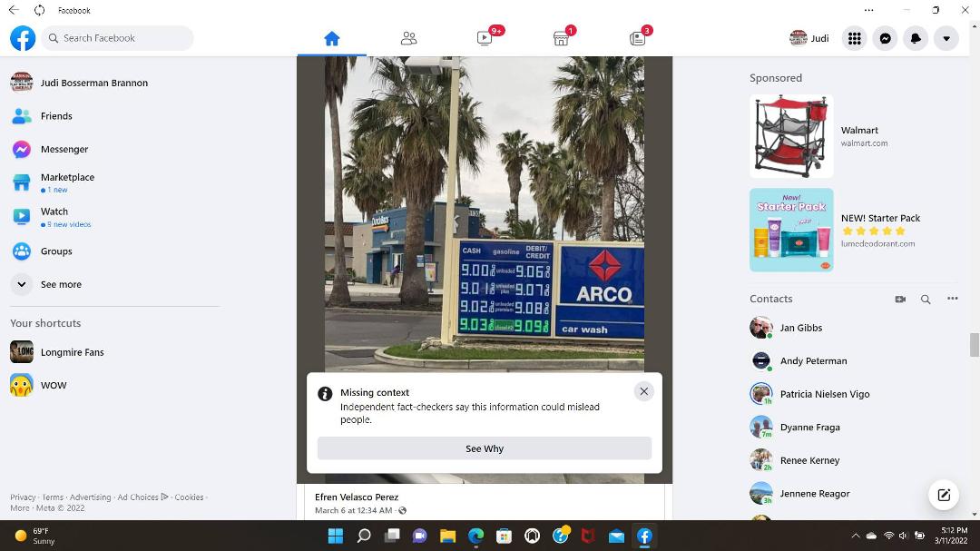The height and width of the screenshot is (551, 980).
Task: Click the Search Facebook field
Action: click(117, 38)
